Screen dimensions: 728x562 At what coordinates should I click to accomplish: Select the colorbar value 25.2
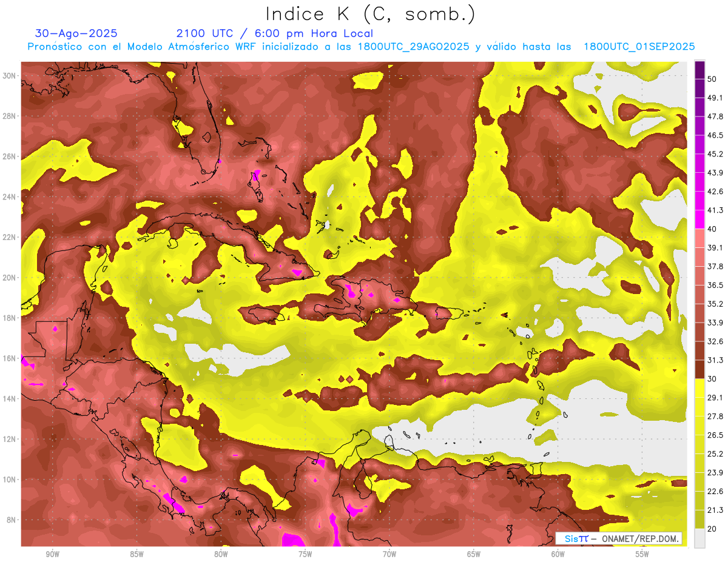pos(715,454)
